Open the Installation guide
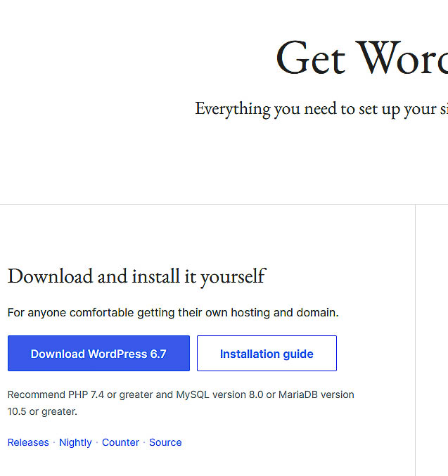The height and width of the screenshot is (476, 448). (267, 354)
